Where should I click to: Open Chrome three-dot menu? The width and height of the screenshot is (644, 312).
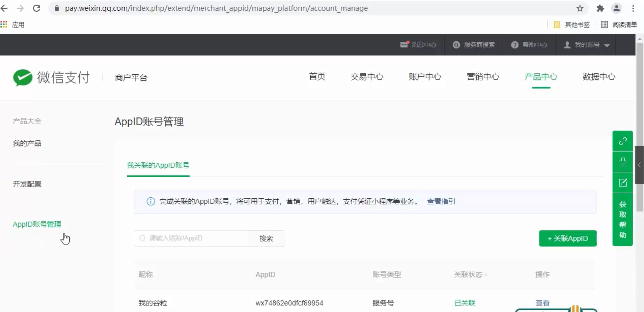pyautogui.click(x=633, y=8)
